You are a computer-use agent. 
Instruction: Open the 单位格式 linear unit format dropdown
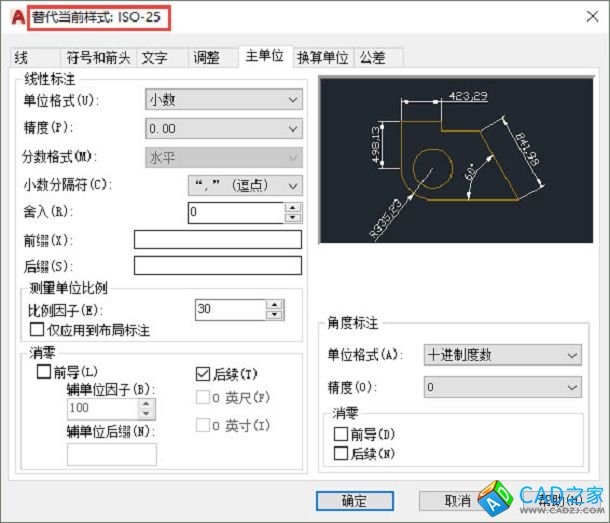(223, 100)
